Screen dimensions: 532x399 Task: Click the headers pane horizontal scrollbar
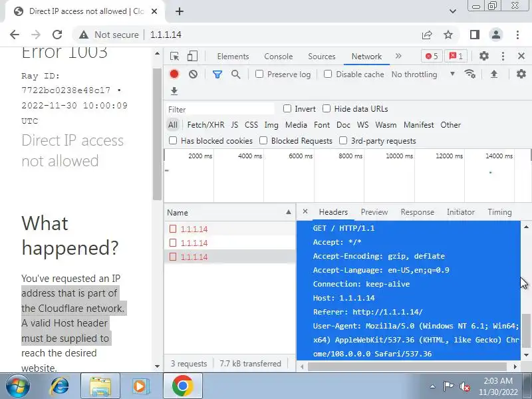[407, 366]
